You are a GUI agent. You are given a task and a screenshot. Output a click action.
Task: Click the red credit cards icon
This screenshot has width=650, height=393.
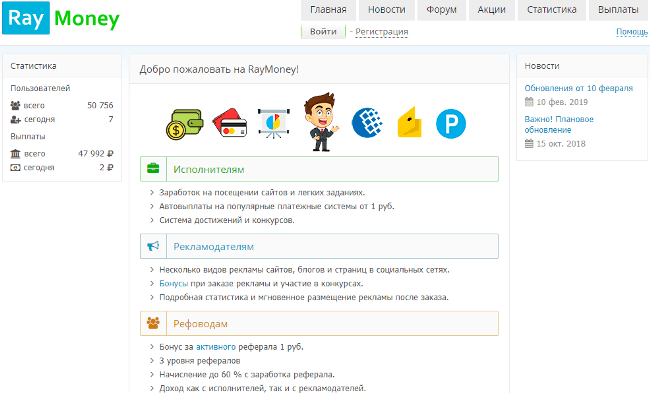230,123
